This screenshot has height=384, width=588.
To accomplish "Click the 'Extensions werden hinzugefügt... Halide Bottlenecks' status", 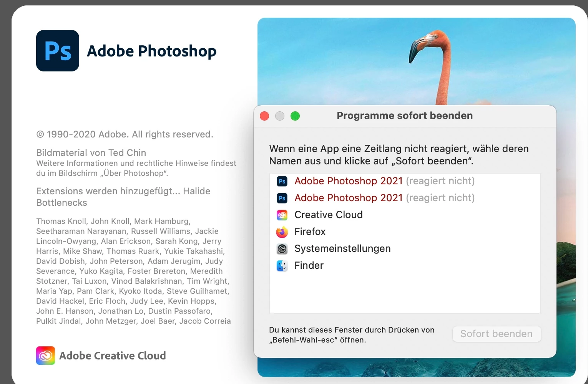I will (123, 197).
